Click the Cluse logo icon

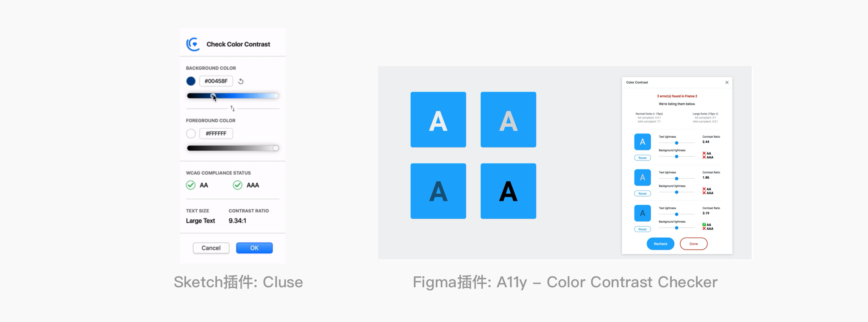point(193,44)
